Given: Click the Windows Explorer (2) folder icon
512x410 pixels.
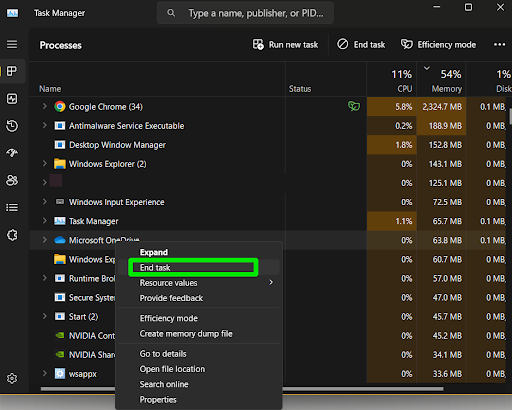Looking at the screenshot, I should click(x=60, y=164).
